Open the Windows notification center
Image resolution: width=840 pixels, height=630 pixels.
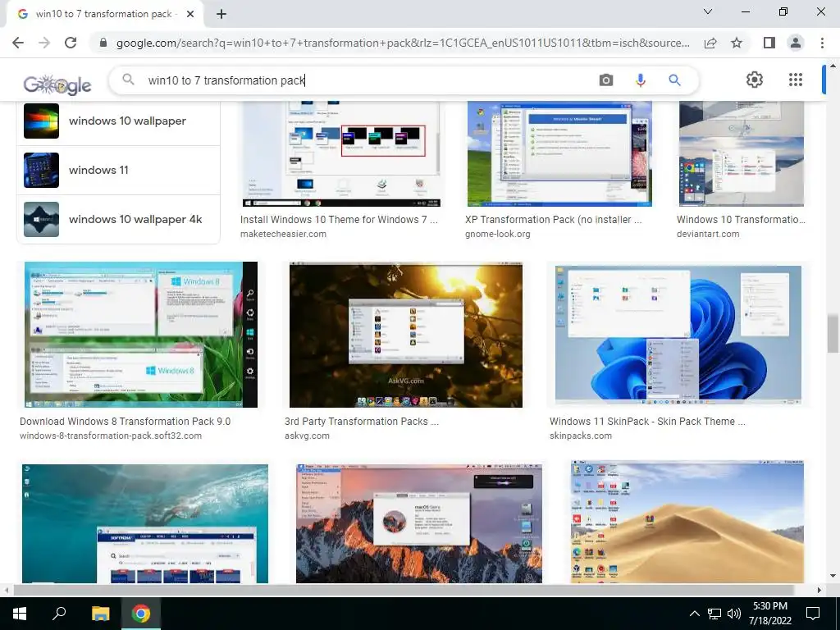(813, 614)
